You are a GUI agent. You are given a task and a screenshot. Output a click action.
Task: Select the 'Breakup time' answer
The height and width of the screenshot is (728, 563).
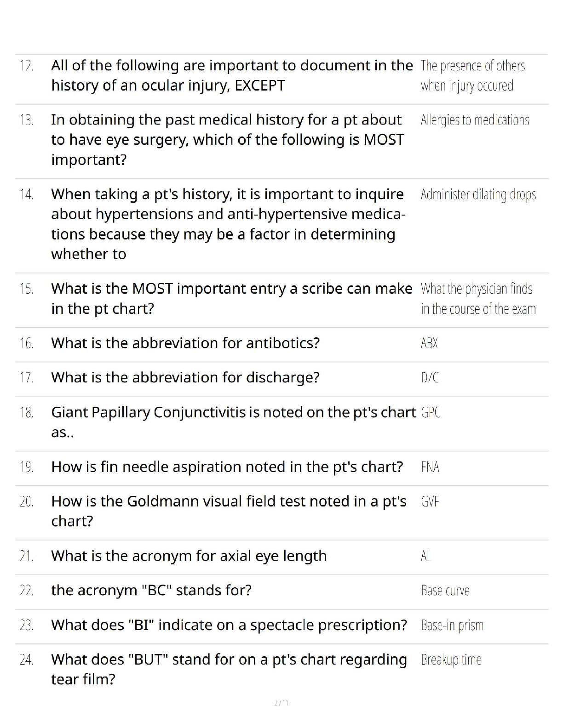point(451,660)
